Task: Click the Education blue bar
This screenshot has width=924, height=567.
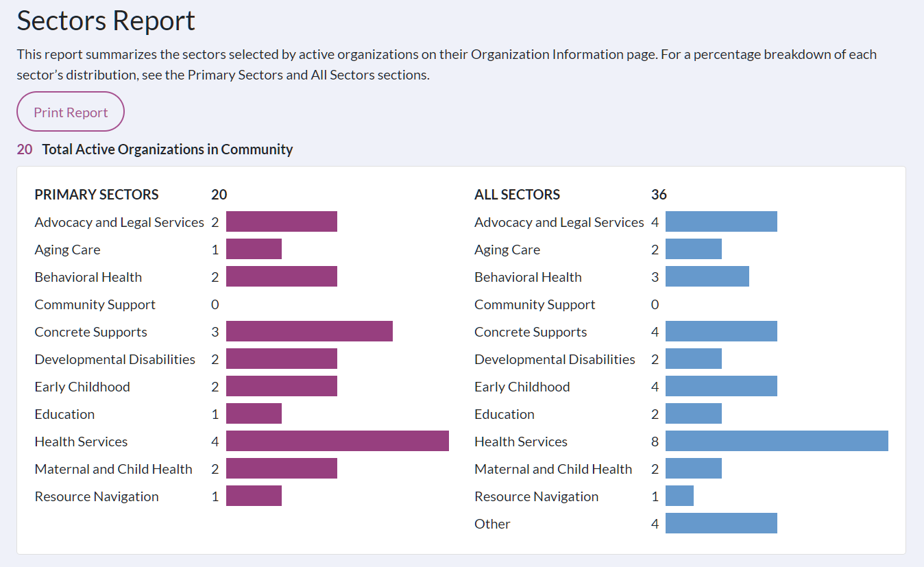Action: pyautogui.click(x=693, y=413)
